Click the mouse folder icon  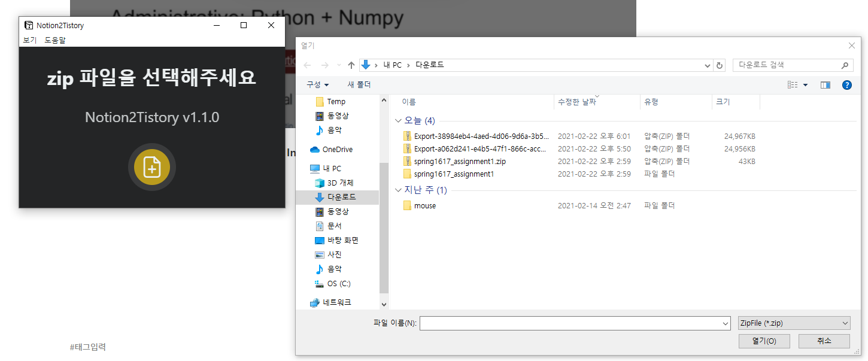pyautogui.click(x=407, y=205)
